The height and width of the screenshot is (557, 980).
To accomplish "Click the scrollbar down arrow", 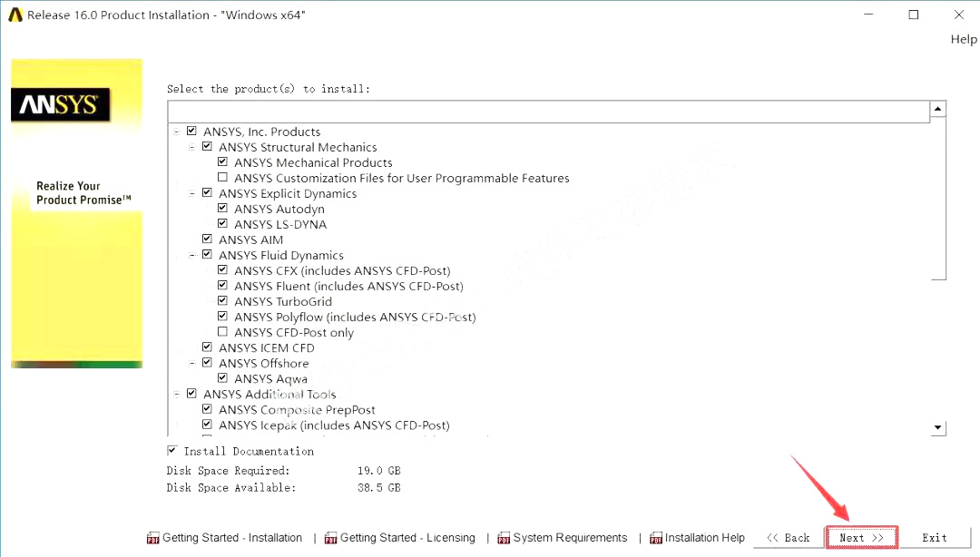I will tap(937, 426).
